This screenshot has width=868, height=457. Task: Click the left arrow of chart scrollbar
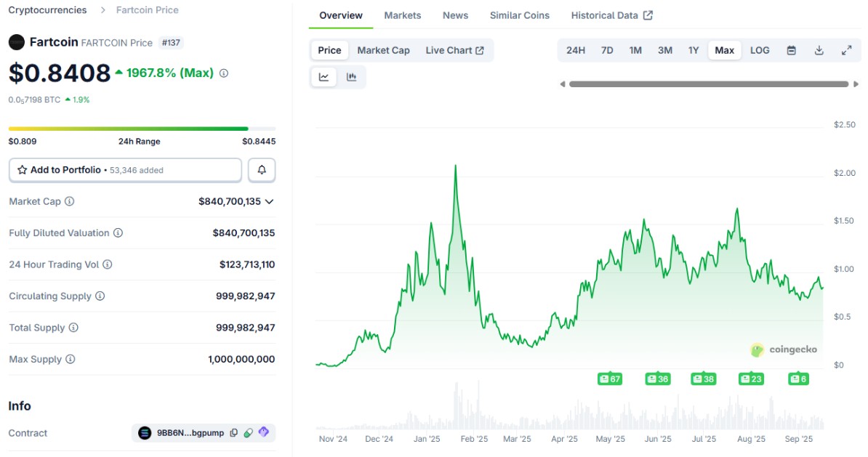coord(562,84)
